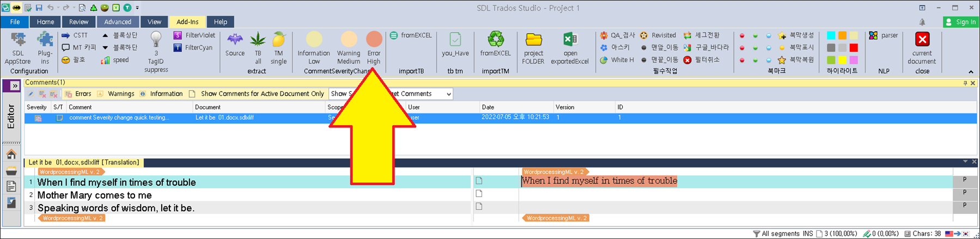
Task: Select the 'comment Severity change quick testing' row
Action: click(x=500, y=118)
